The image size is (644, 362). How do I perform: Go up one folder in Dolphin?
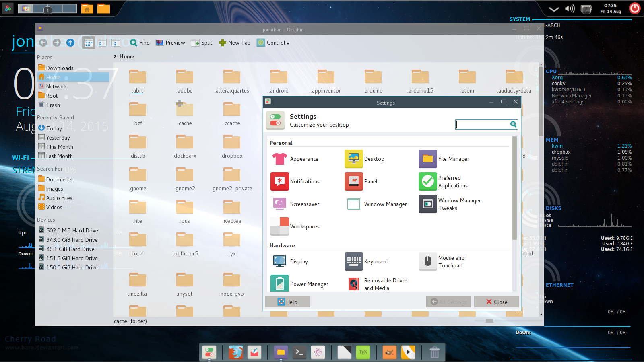point(70,43)
